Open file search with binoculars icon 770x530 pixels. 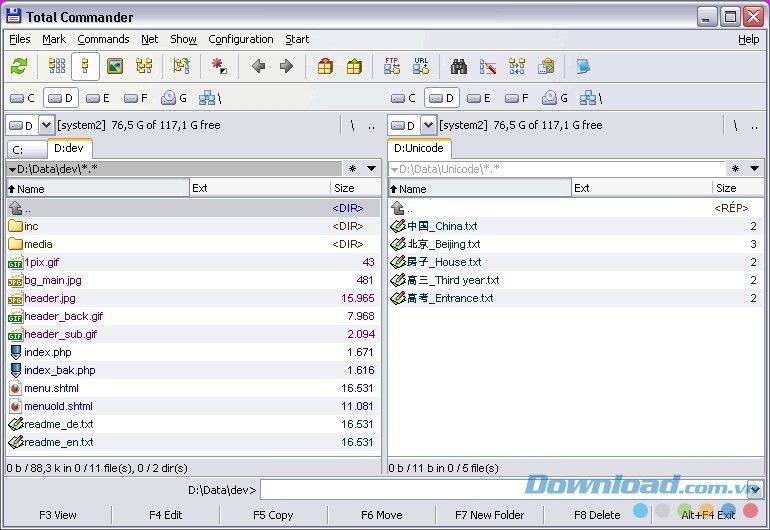coord(459,67)
